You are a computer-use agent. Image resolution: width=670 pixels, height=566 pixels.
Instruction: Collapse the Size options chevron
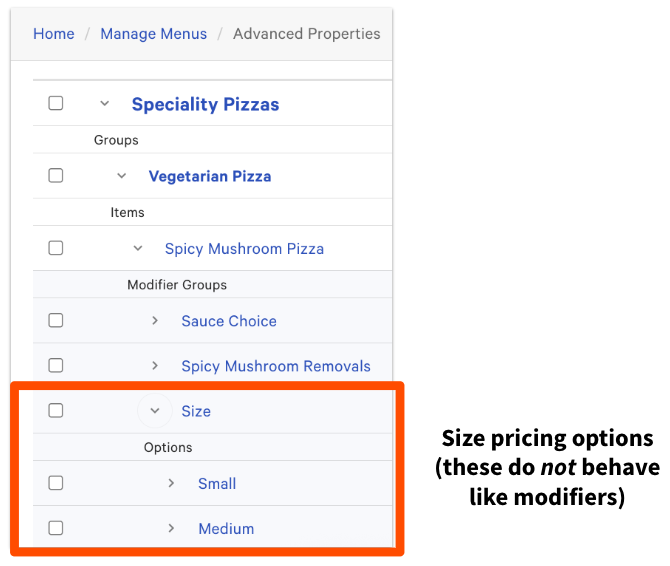point(154,411)
